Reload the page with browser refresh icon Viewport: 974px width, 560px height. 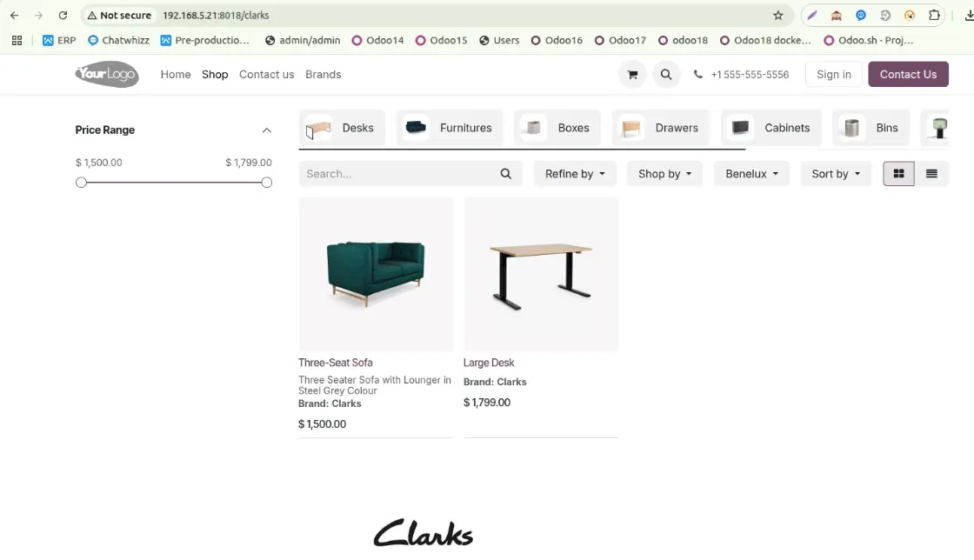(x=63, y=15)
